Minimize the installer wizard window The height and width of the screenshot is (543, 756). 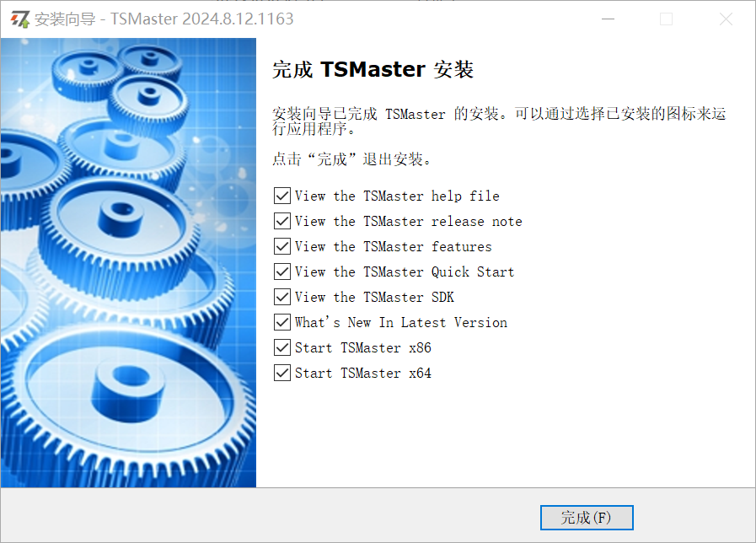(x=608, y=19)
